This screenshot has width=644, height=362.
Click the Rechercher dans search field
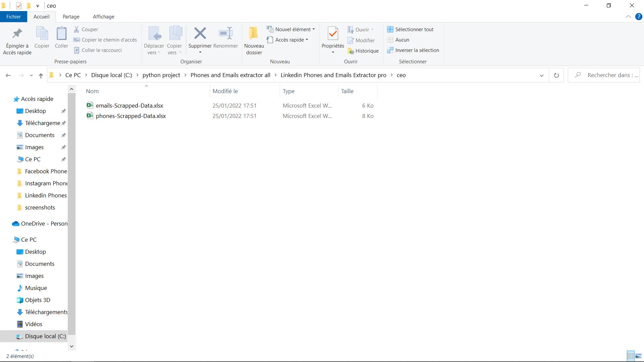coord(604,75)
